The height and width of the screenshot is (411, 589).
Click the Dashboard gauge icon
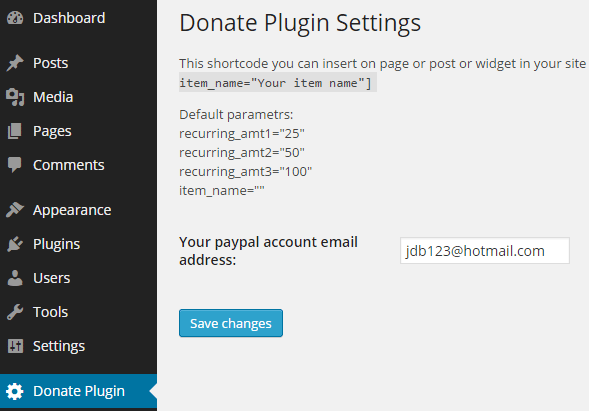(15, 18)
